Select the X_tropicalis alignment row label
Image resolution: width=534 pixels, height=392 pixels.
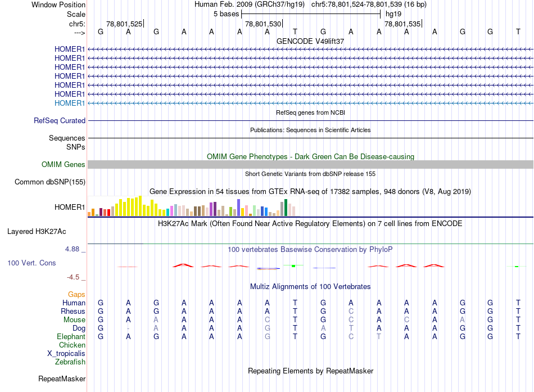66,354
